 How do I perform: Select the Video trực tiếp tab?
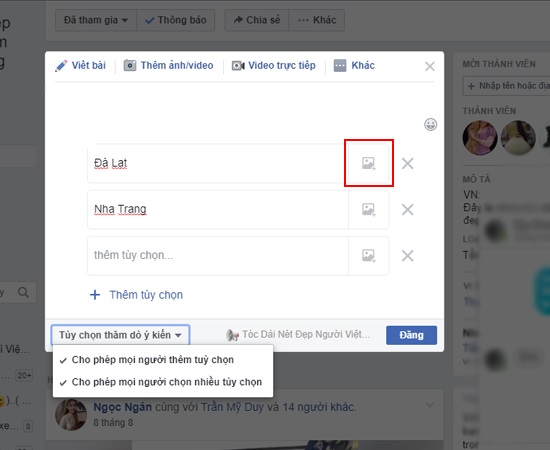pyautogui.click(x=274, y=66)
